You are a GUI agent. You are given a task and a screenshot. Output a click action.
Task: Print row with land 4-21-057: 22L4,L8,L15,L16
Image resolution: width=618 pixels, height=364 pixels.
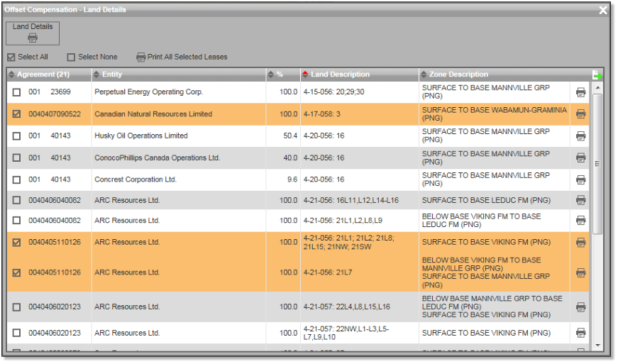click(x=580, y=307)
